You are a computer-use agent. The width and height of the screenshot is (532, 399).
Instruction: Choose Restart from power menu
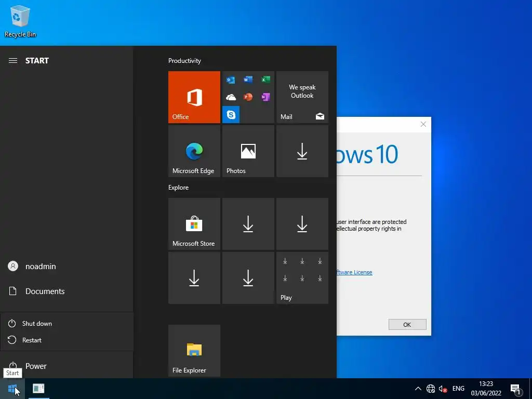[67, 340]
